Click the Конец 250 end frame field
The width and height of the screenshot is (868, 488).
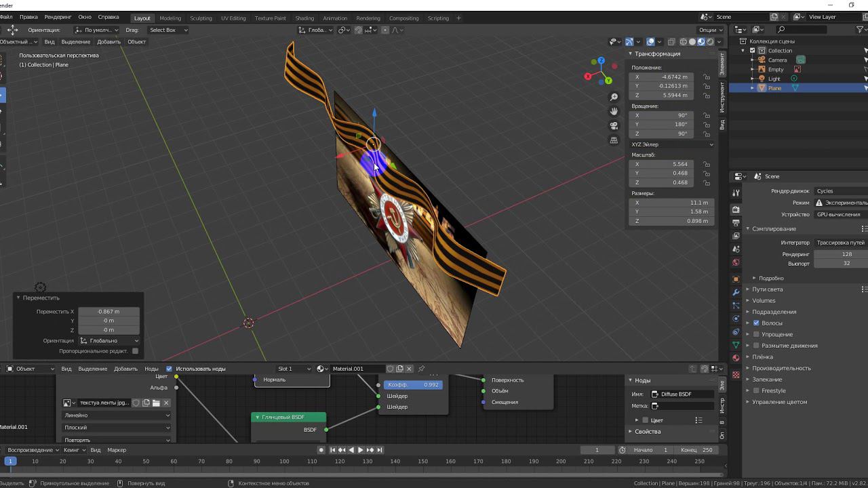(x=698, y=450)
